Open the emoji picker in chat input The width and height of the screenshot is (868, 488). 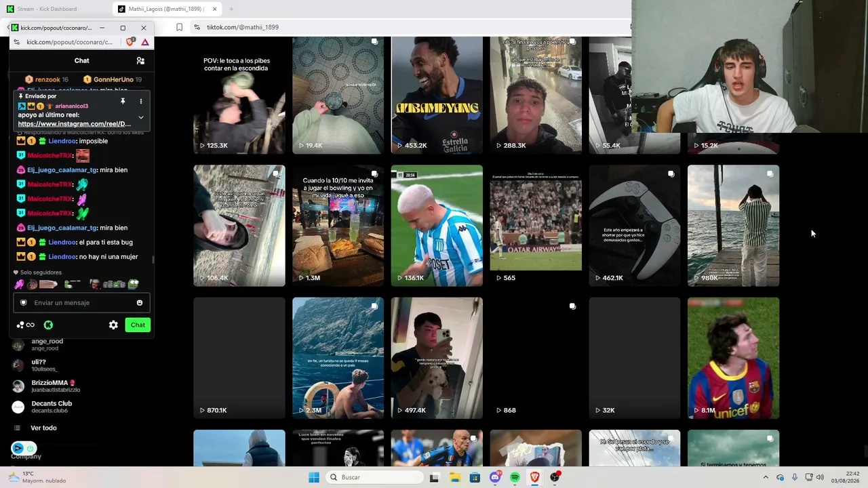pos(140,303)
